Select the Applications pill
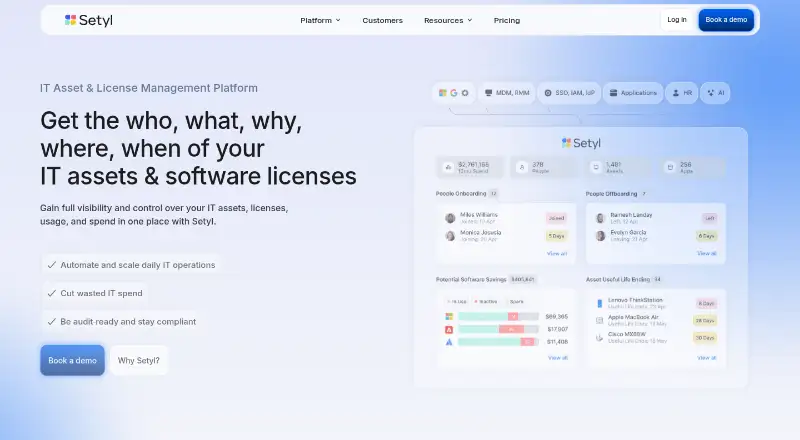The width and height of the screenshot is (800, 440). tap(633, 93)
